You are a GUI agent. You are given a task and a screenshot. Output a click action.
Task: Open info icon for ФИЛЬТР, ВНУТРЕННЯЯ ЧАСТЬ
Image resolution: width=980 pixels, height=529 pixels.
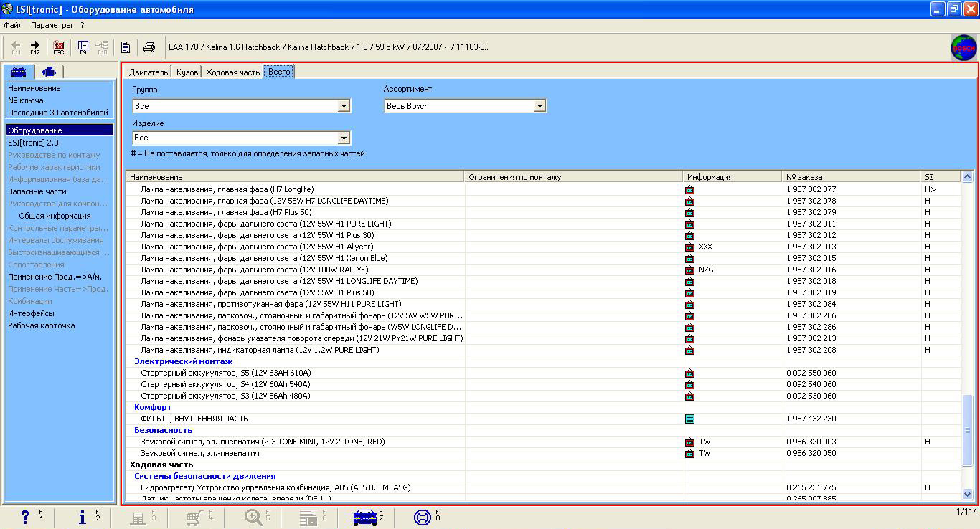click(x=689, y=419)
